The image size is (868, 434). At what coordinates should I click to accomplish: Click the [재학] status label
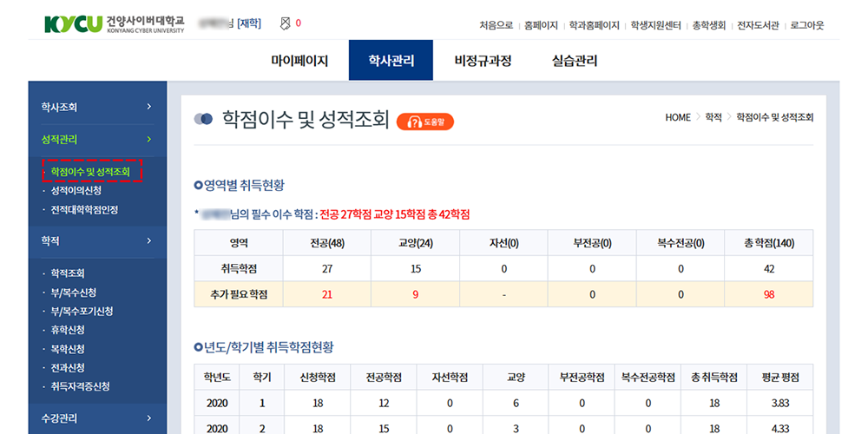(x=249, y=23)
